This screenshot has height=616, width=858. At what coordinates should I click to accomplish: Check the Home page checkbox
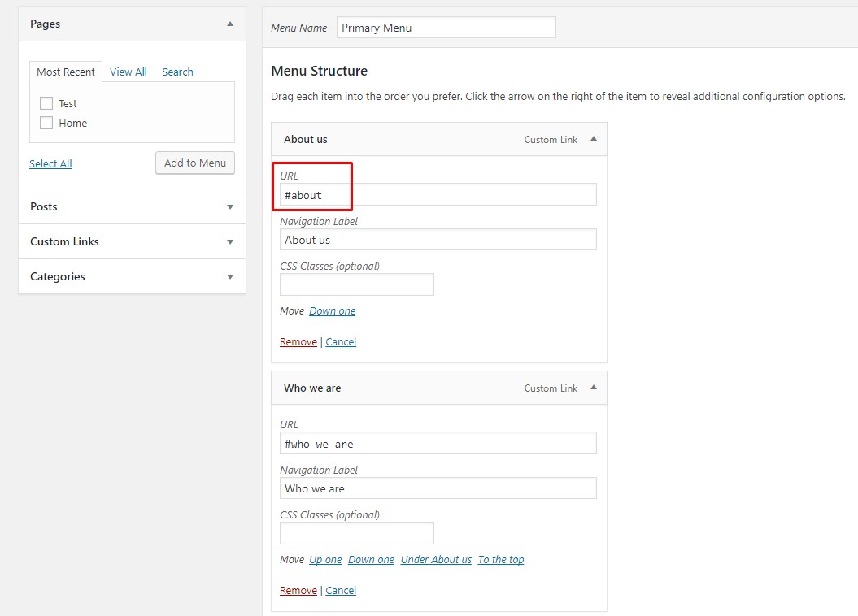tap(46, 123)
